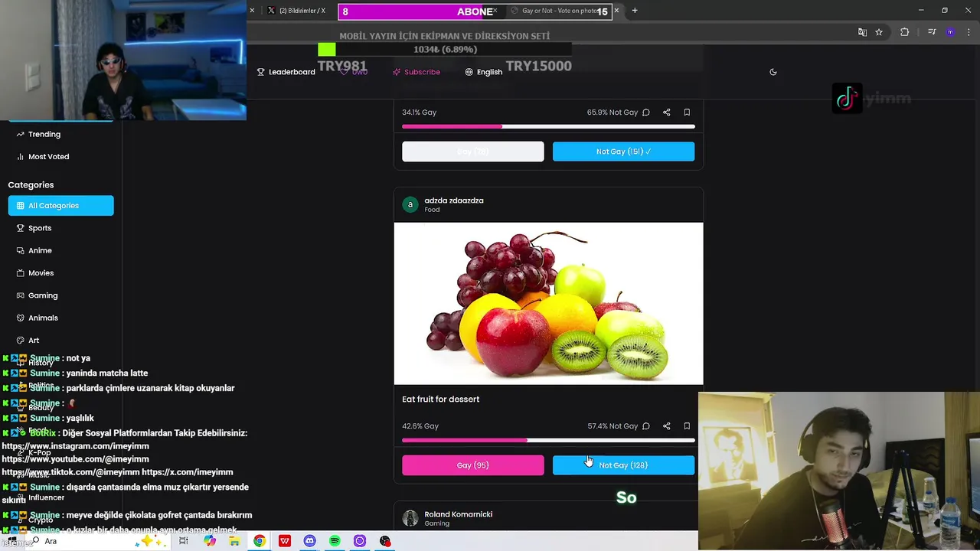Click the Leaderboard trophy icon
980x551 pixels.
pos(261,72)
